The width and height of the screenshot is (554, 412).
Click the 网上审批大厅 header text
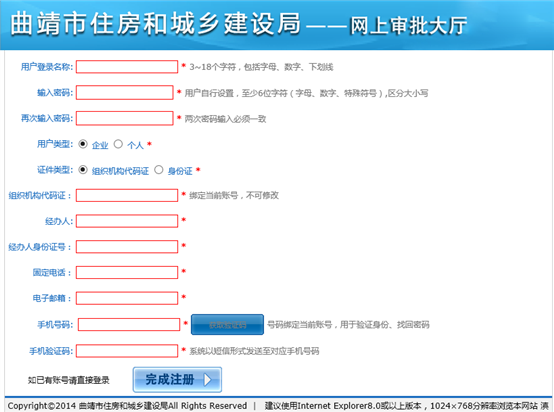point(408,26)
